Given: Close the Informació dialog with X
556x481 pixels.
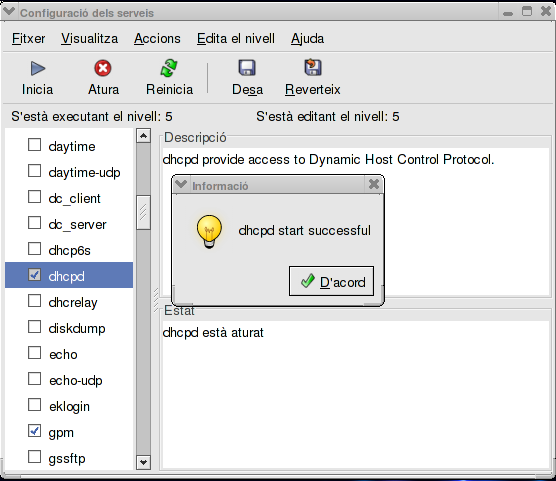Looking at the screenshot, I should (374, 184).
